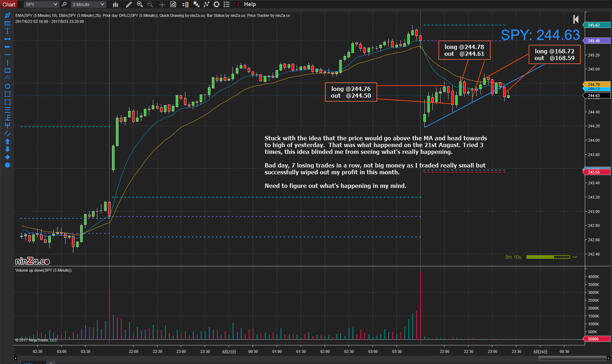612x364 pixels.
Task: Open the 5 Minute interval dropdown
Action: [88, 4]
